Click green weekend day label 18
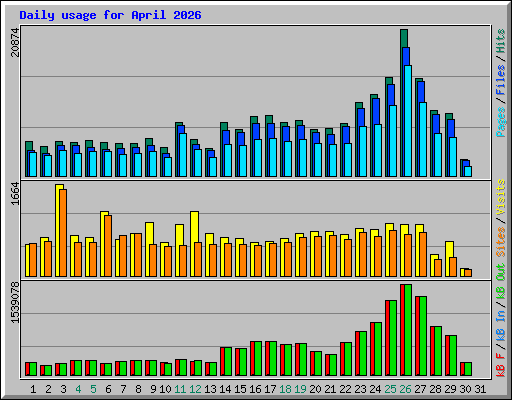 pos(285,389)
